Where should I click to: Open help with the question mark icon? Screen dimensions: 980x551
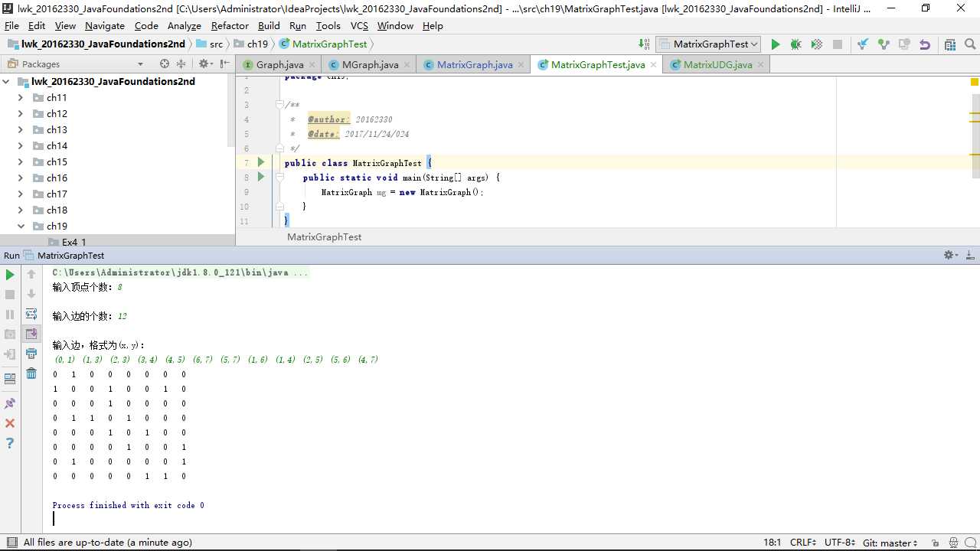pos(10,443)
